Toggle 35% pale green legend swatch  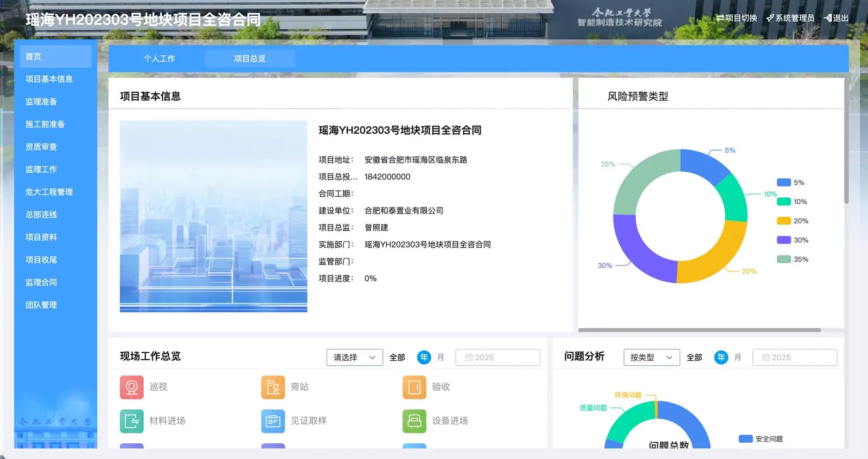(x=784, y=260)
